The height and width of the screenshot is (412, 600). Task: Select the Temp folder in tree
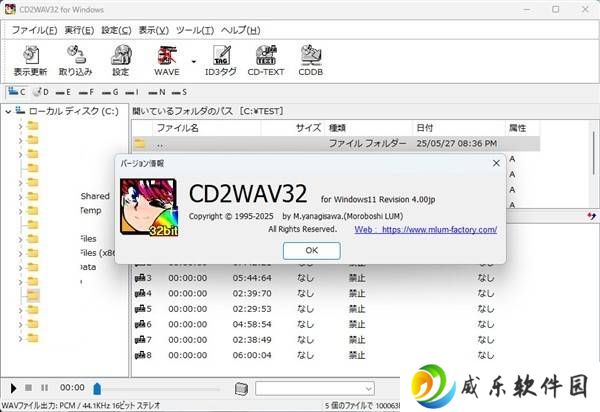coord(91,210)
